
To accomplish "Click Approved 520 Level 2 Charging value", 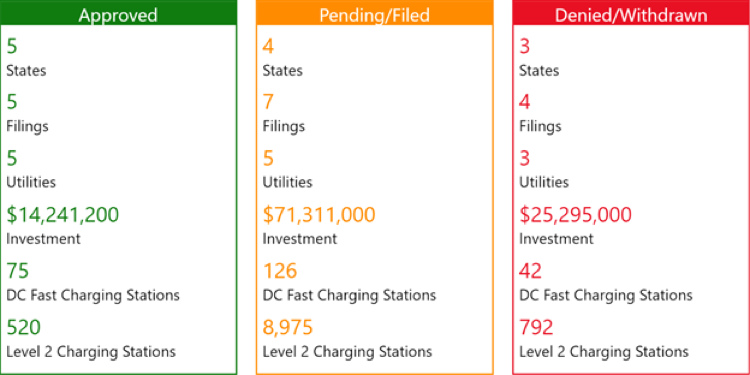I will coord(23,328).
